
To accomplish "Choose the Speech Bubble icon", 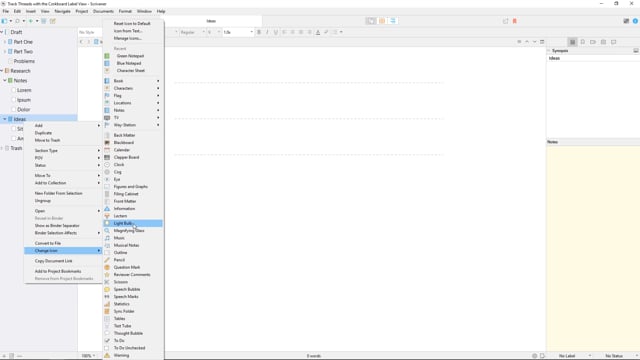I will [x=133, y=289].
